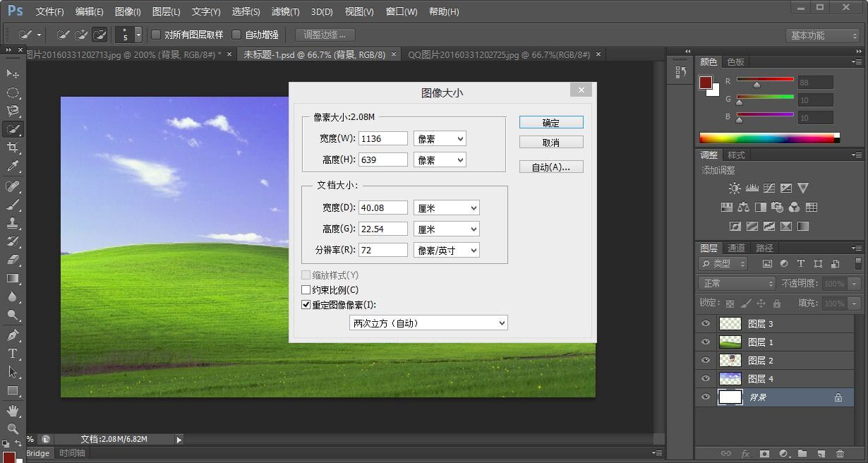Activate the Hand tool
Image resolution: width=868 pixels, height=463 pixels.
13,410
